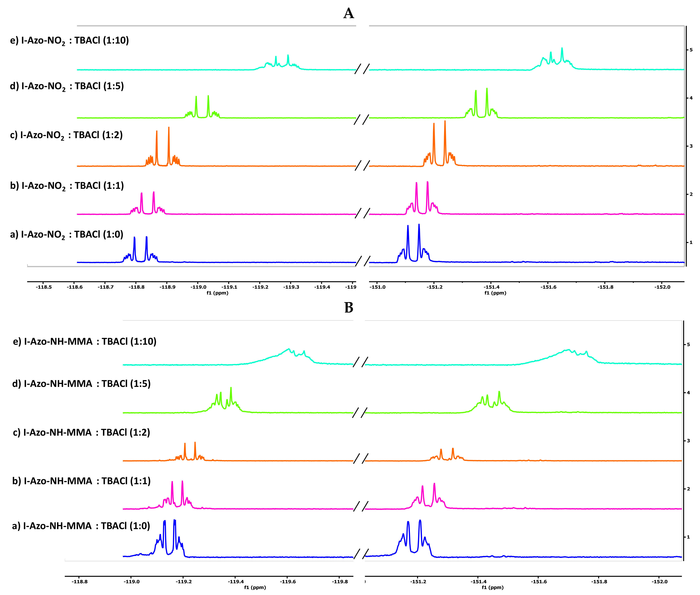Click left 'f1 (ppm)' label in panel A
The width and height of the screenshot is (700, 595).
click(x=217, y=293)
